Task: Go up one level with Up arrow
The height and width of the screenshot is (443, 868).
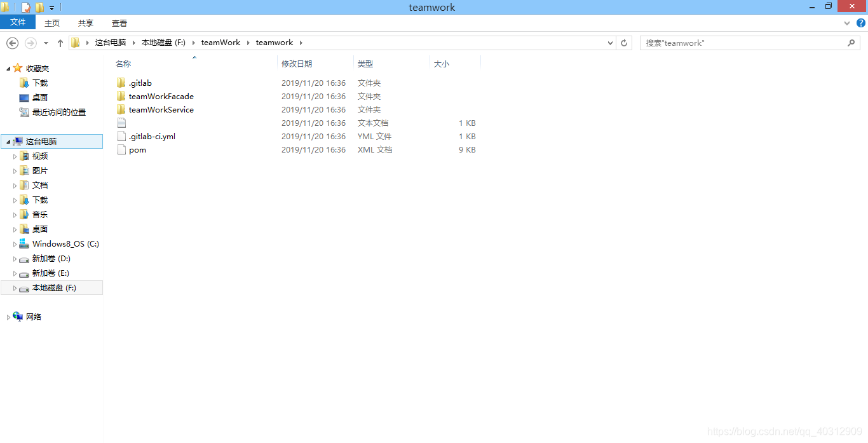Action: [60, 43]
